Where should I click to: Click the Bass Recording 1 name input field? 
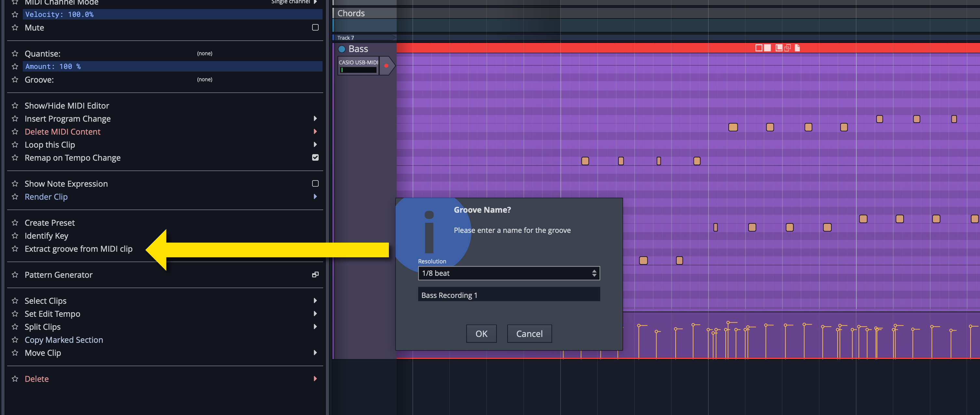coord(508,295)
